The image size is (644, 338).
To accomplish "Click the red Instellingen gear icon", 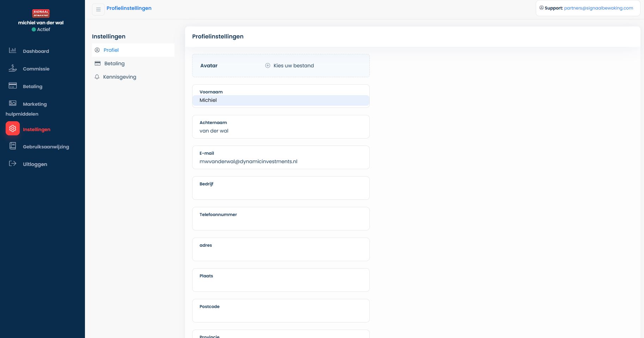I will coord(13,129).
